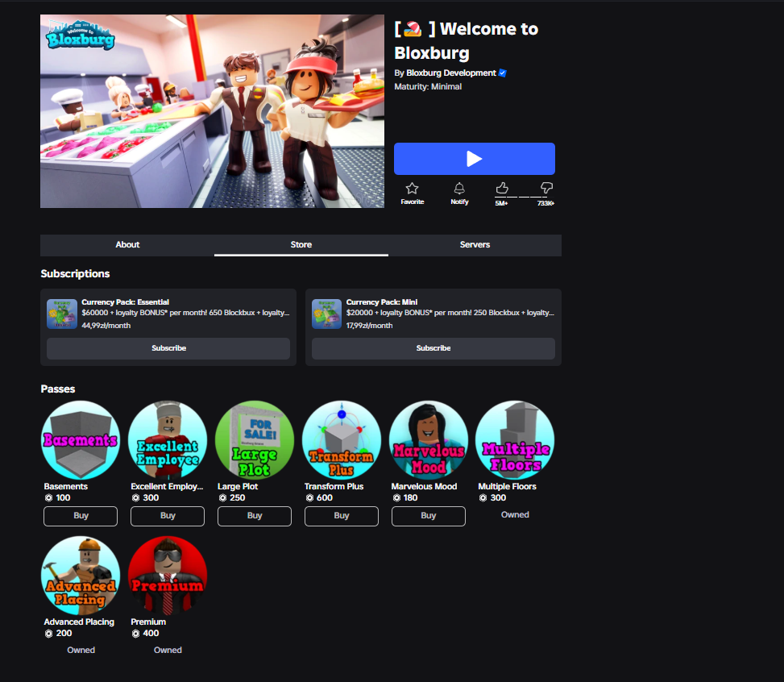Open the Basements pass icon
Viewport: 784px width, 682px height.
(x=81, y=440)
